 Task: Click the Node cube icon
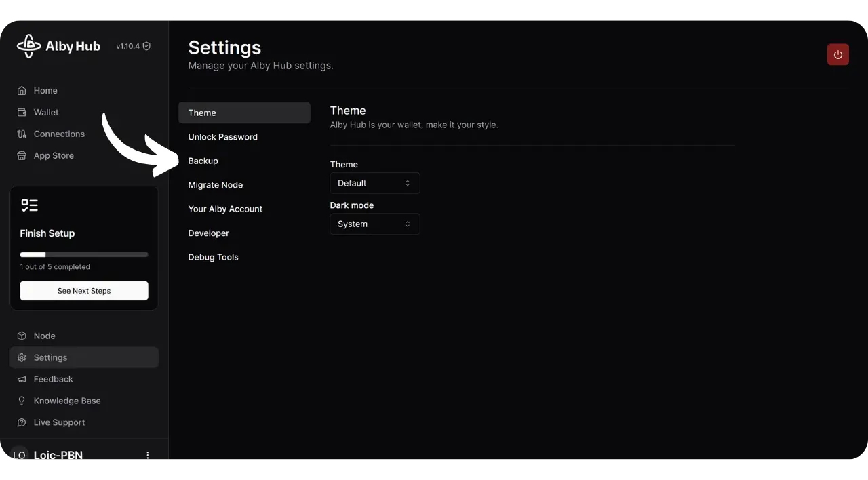22,336
